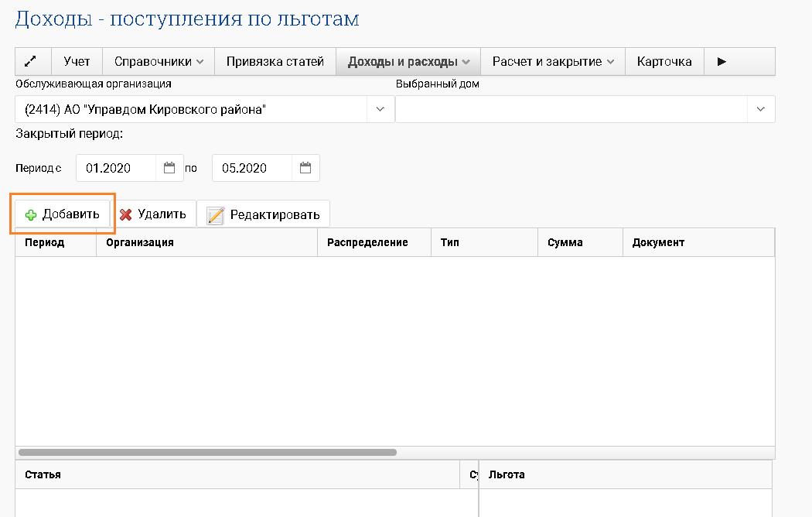Open the Расчет и закрытие menu

click(552, 62)
